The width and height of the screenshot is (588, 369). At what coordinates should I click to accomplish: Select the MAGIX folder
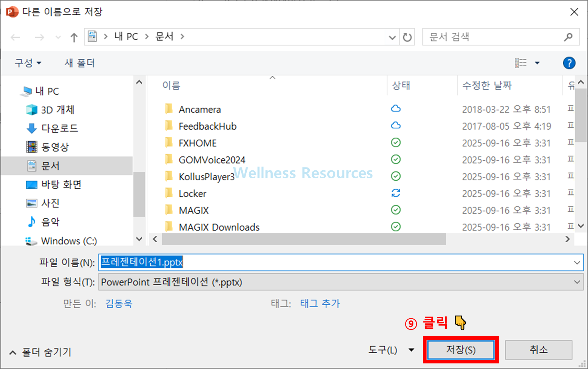(x=194, y=211)
